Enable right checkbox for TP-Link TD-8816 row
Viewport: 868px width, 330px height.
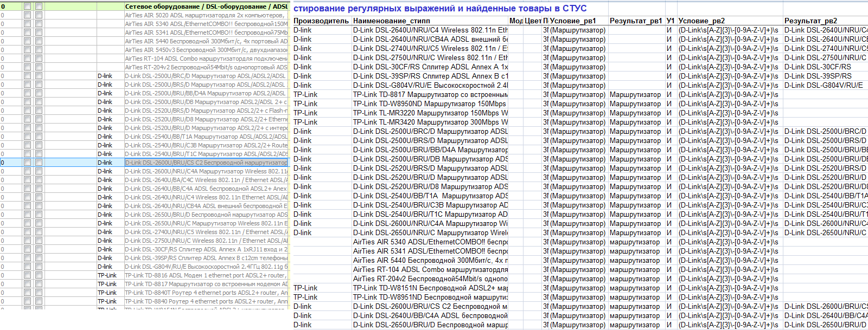click(39, 275)
